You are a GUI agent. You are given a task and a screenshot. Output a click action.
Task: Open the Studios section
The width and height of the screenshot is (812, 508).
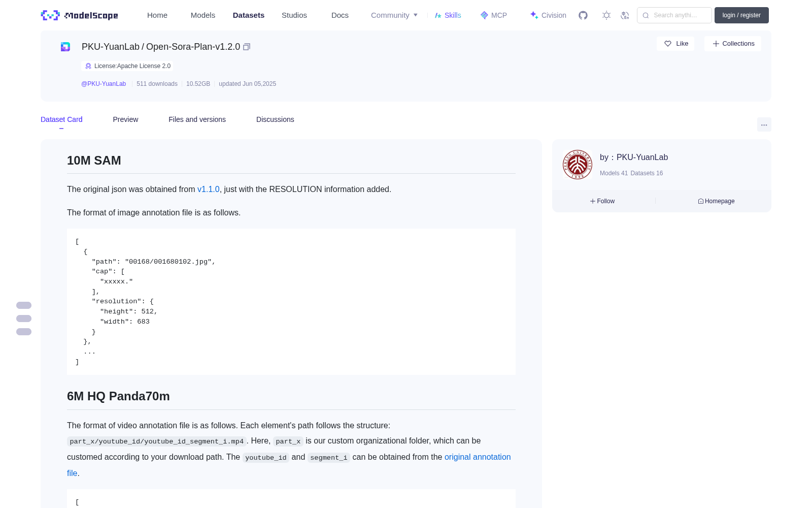pos(294,15)
